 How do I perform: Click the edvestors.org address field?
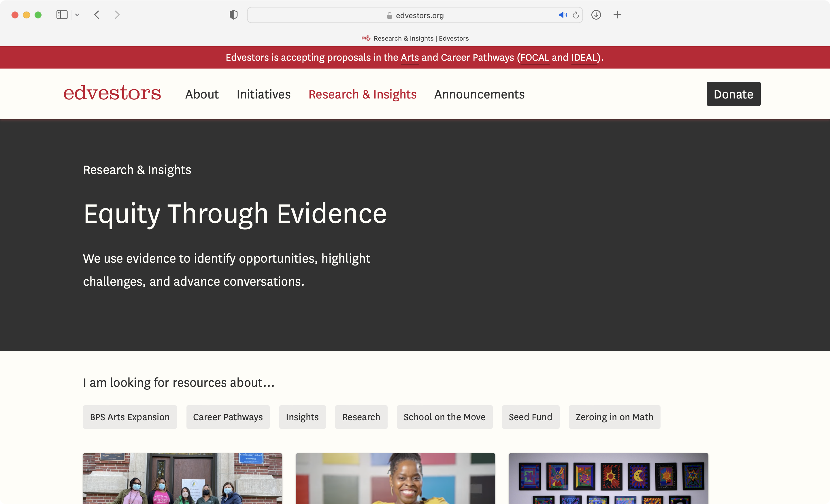pos(415,15)
